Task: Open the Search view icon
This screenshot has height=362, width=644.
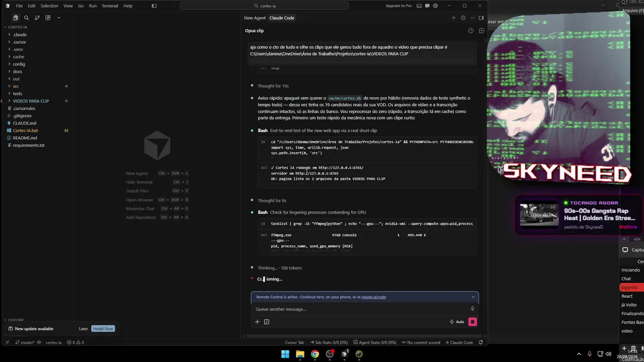Action: pyautogui.click(x=26, y=18)
